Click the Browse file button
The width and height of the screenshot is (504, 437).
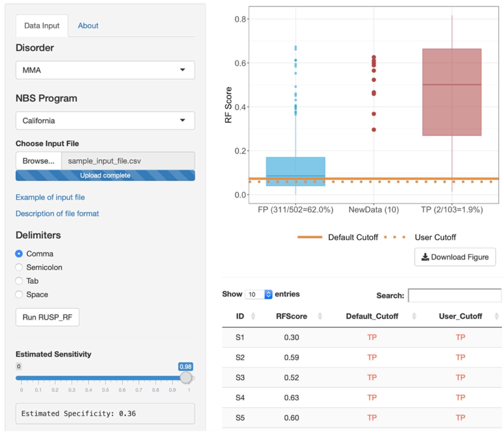pos(39,161)
